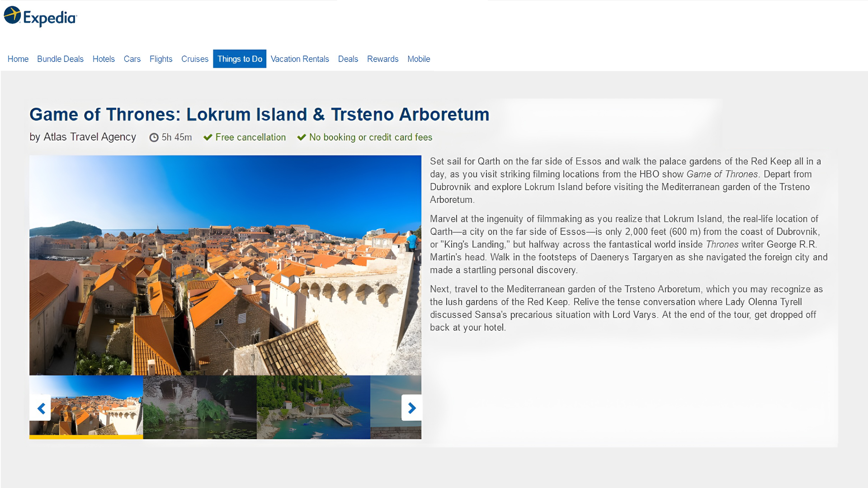
Task: Open Vacation Rentals tab
Action: (x=300, y=59)
